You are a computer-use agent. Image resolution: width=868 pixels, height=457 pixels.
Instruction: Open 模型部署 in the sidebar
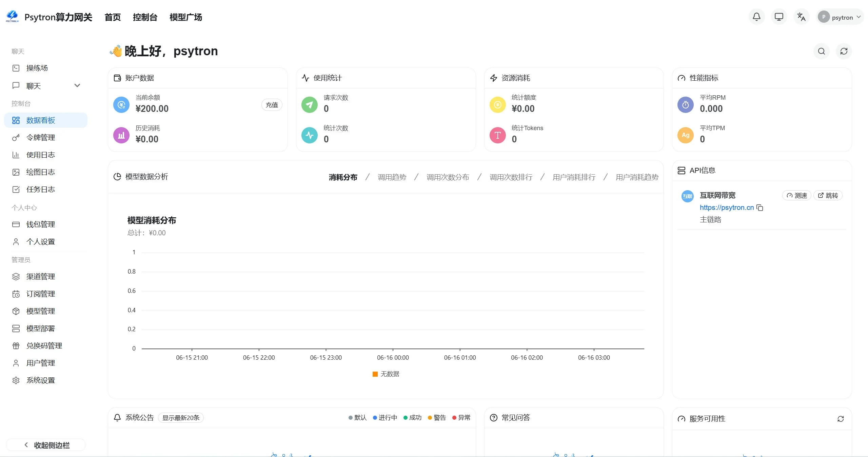46,329
